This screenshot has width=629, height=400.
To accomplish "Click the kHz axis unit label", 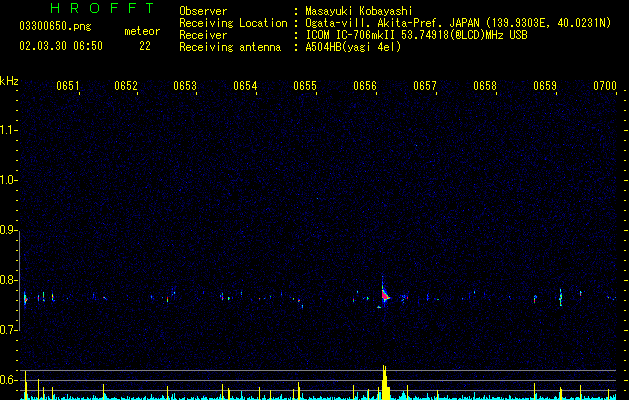I will pos(9,81).
